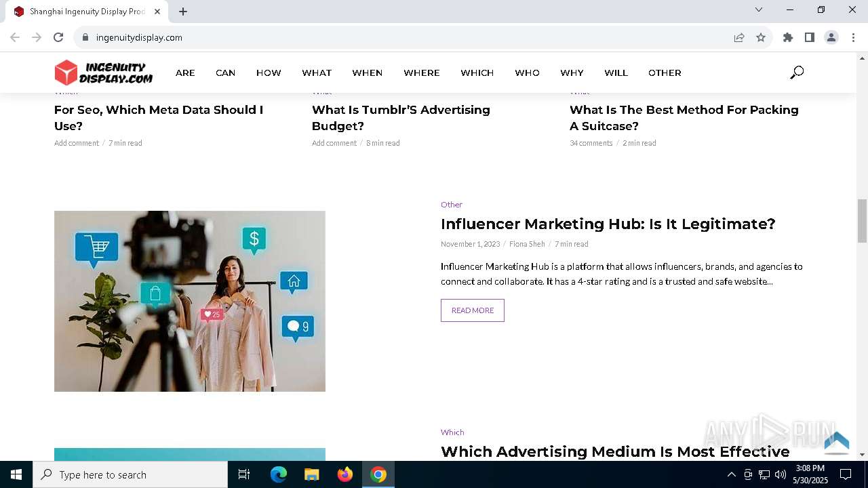Open the volume speaker tray icon

tap(781, 474)
